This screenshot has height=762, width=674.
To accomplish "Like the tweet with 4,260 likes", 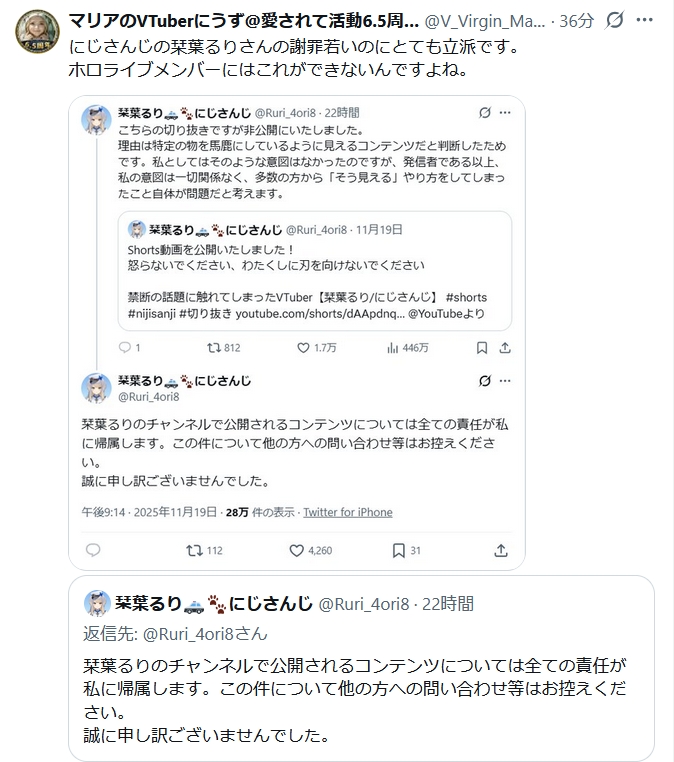I will [x=296, y=550].
